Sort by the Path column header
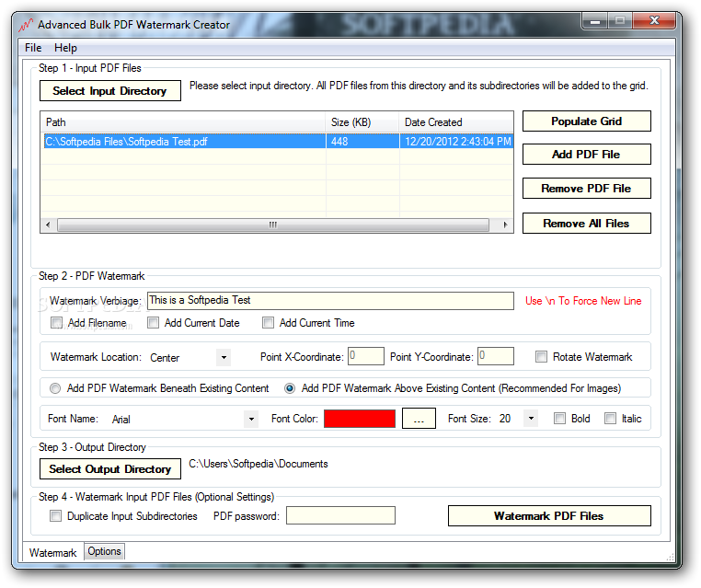This screenshot has height=588, width=701. (x=183, y=122)
